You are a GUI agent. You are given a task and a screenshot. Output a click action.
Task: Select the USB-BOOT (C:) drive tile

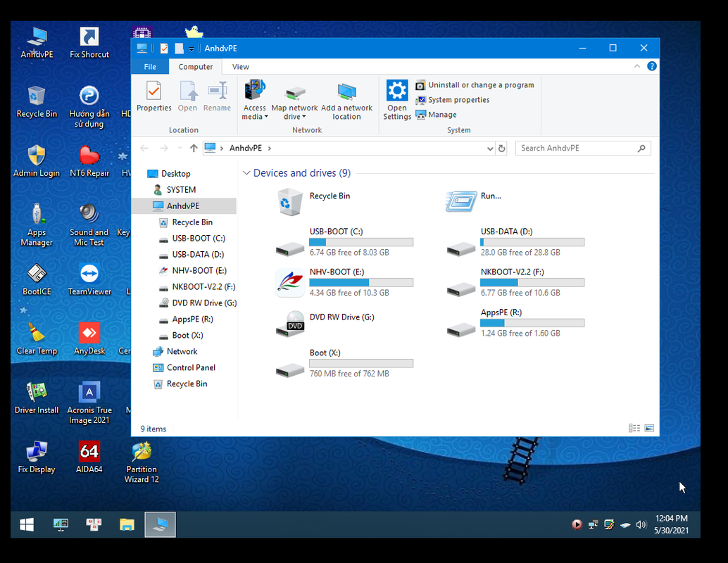point(344,242)
